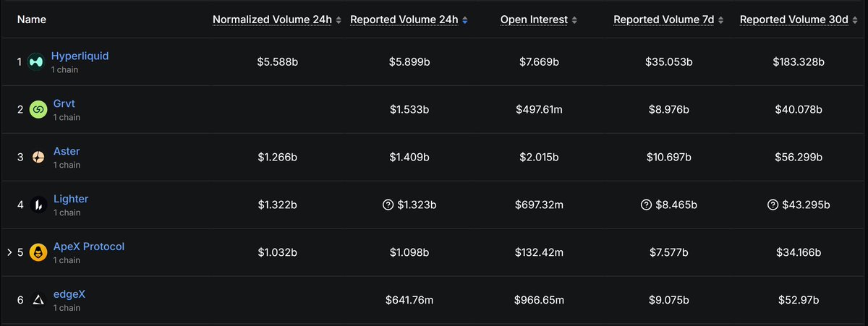Sort by Normalized Volume 24h column
The height and width of the screenshot is (326, 868).
point(276,20)
